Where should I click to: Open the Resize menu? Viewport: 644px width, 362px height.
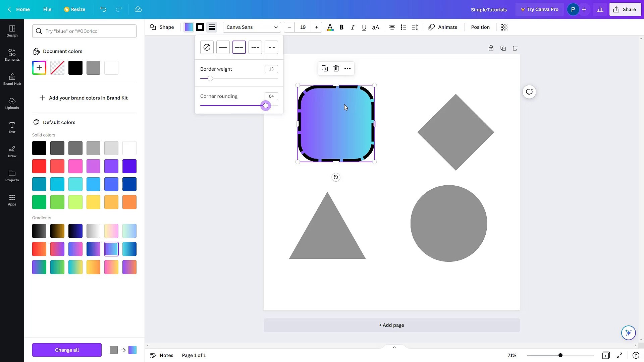[x=74, y=9]
